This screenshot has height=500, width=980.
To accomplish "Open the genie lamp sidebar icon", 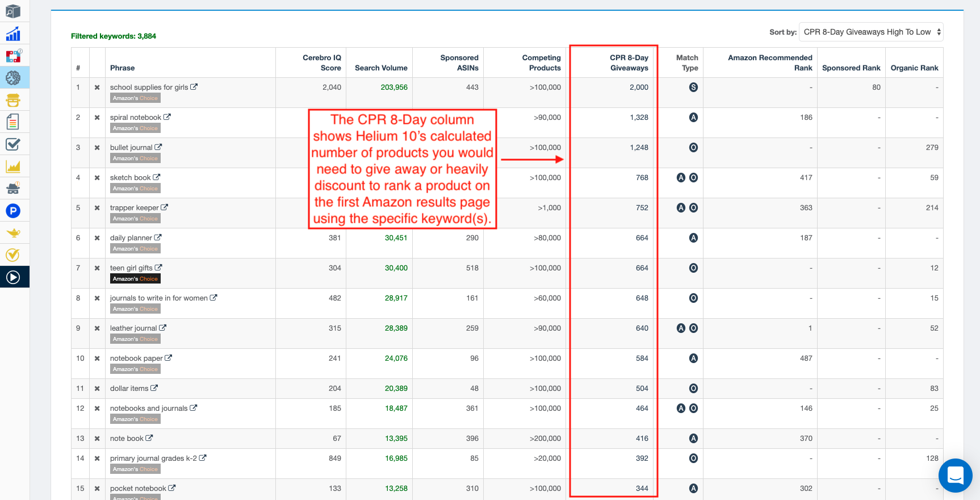I will tap(13, 233).
